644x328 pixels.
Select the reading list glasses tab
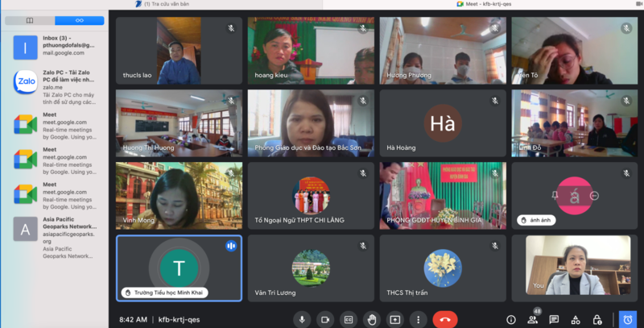click(x=79, y=20)
